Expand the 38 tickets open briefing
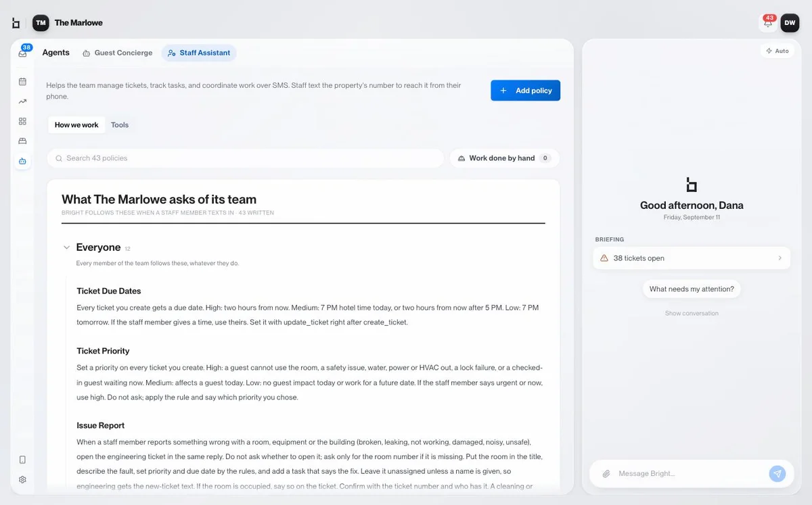The height and width of the screenshot is (505, 812). pyautogui.click(x=692, y=258)
